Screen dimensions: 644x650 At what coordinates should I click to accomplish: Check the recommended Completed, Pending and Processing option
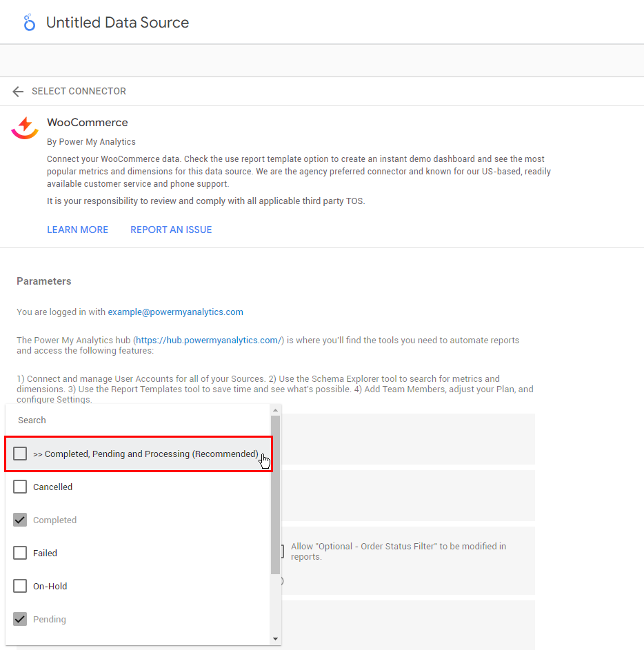coord(20,454)
